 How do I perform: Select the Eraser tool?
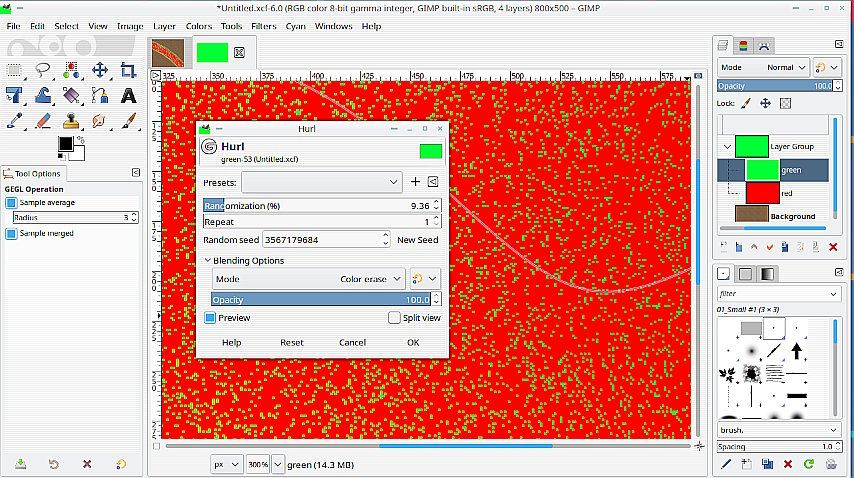point(42,120)
